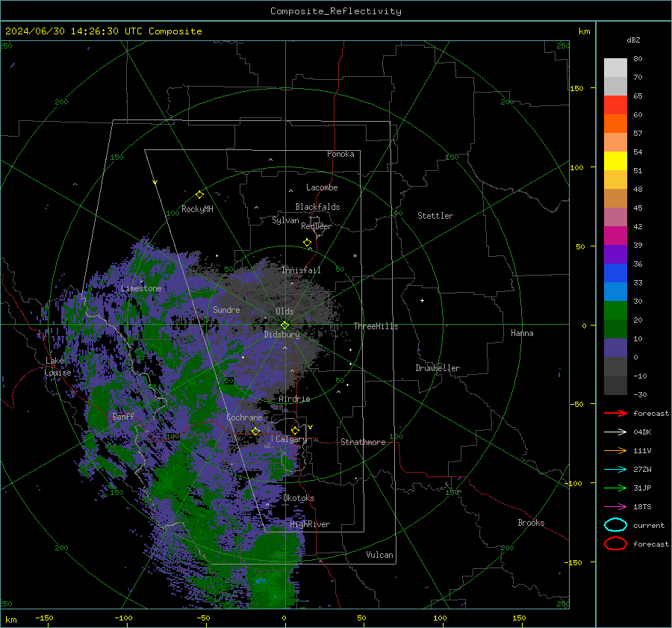Pick the magenta 42 dBZ legend swatch
The height and width of the screenshot is (628, 672).
(615, 235)
